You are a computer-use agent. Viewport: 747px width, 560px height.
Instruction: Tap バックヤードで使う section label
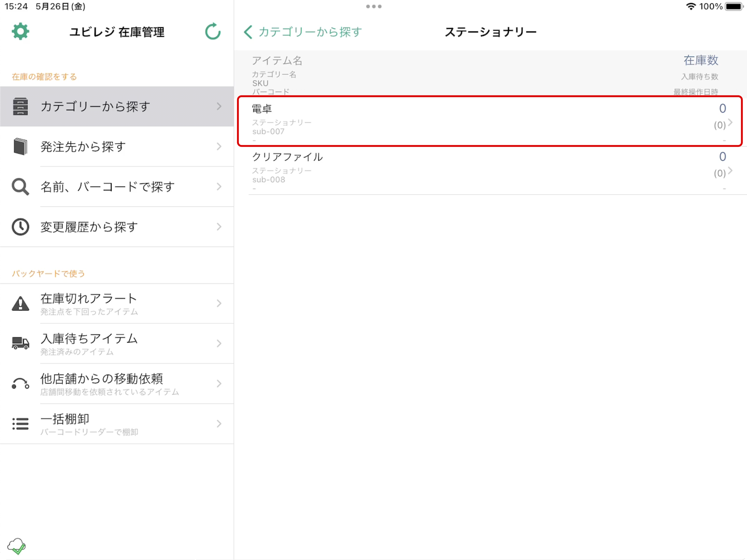click(48, 274)
